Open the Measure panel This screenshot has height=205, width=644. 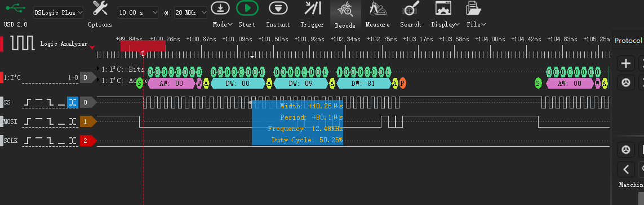(377, 15)
